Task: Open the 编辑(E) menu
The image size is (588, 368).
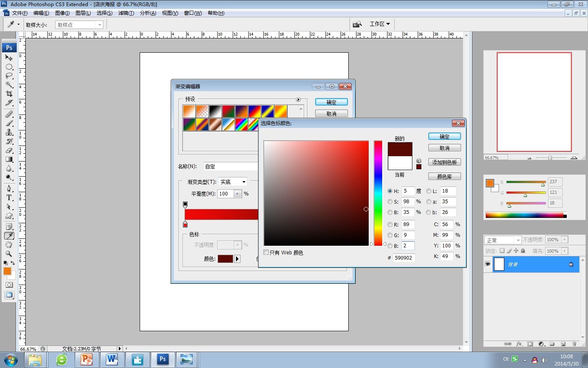Action: [41, 13]
